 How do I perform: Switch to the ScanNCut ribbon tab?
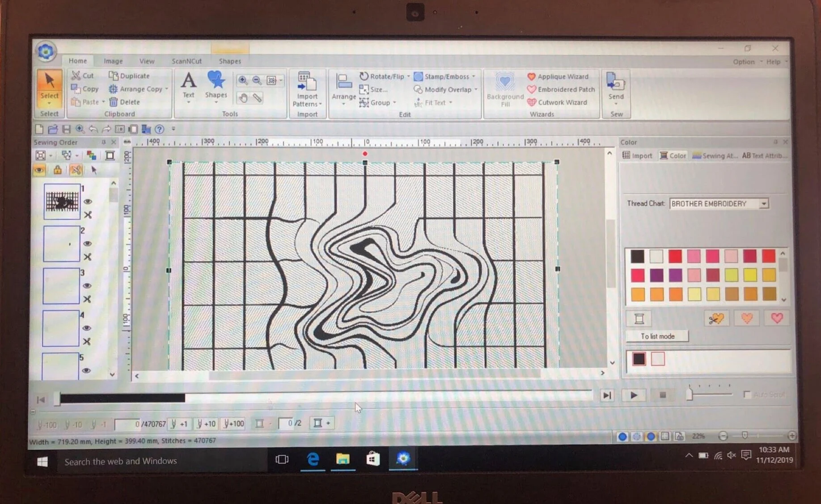coord(186,61)
